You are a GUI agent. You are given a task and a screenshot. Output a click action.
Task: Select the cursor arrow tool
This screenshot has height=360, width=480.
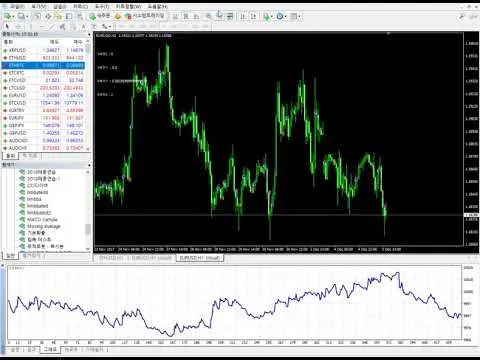coord(7,26)
